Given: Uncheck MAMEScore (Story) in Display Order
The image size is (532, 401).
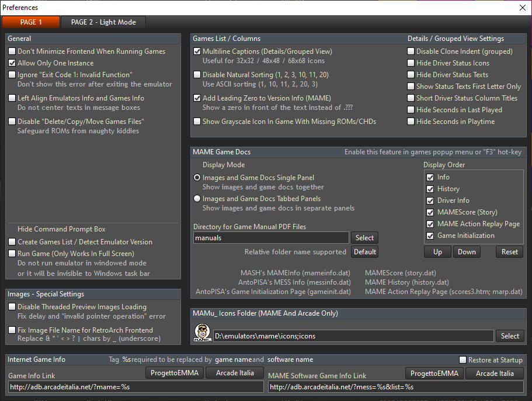Looking at the screenshot, I should [x=430, y=212].
